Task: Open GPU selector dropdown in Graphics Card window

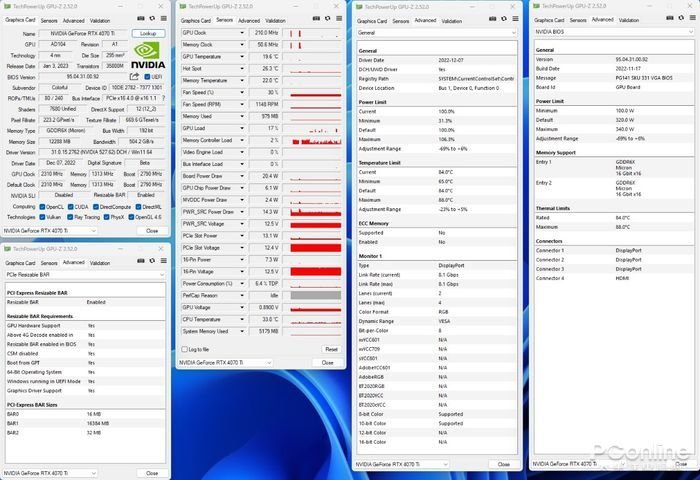Action: click(x=50, y=231)
